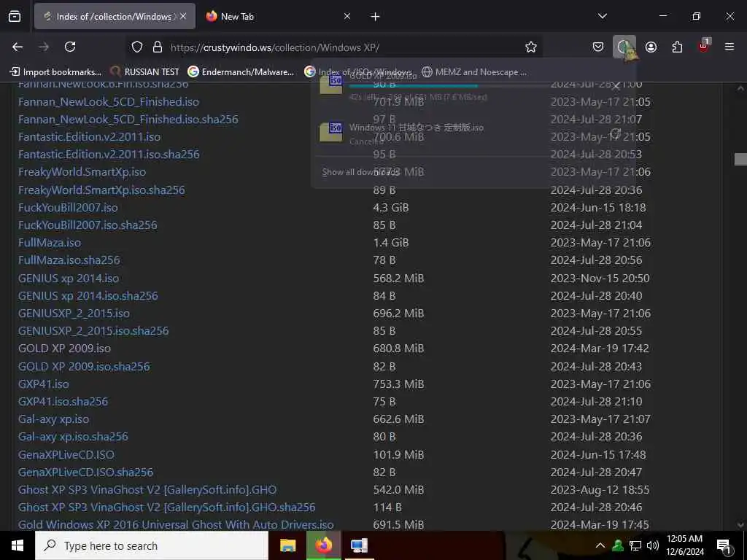Screen dimensions: 747x560
Task: Open FreakyWorld.SmartXp.iso.sha256 link
Action: pos(101,190)
